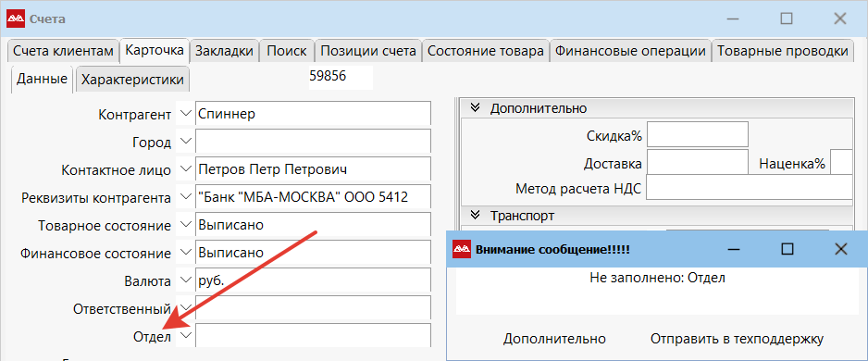This screenshot has width=868, height=361.
Task: Open Финансовое состояние dropdown arrow
Action: [x=185, y=253]
